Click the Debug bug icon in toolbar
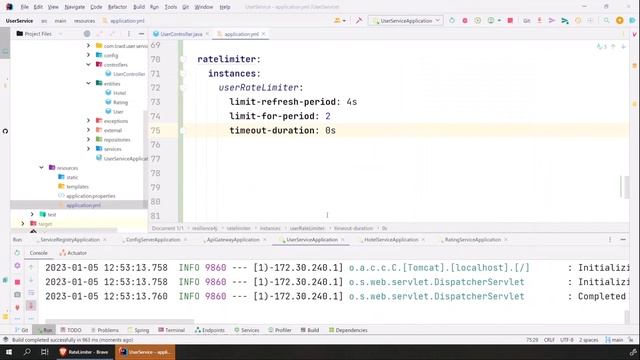 point(464,20)
